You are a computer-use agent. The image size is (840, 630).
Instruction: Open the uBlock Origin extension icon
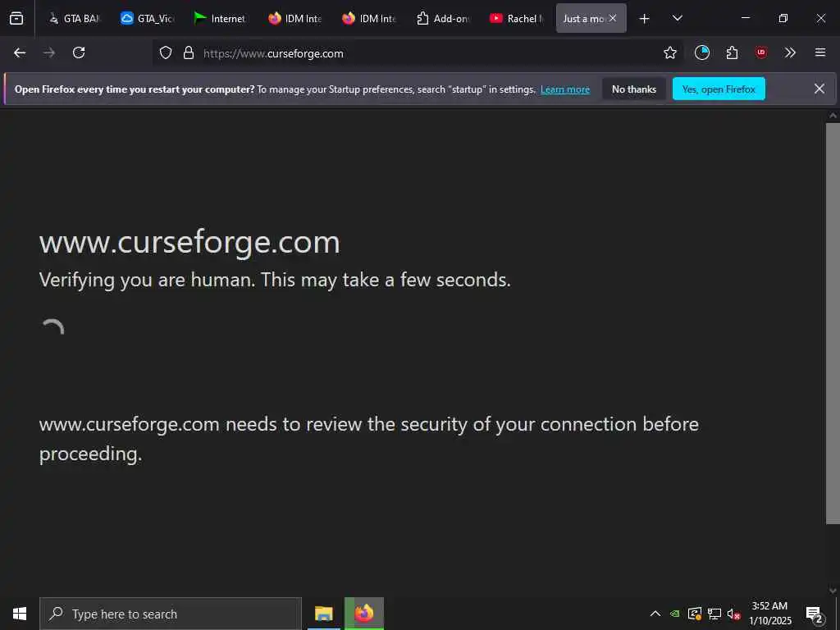pos(761,52)
